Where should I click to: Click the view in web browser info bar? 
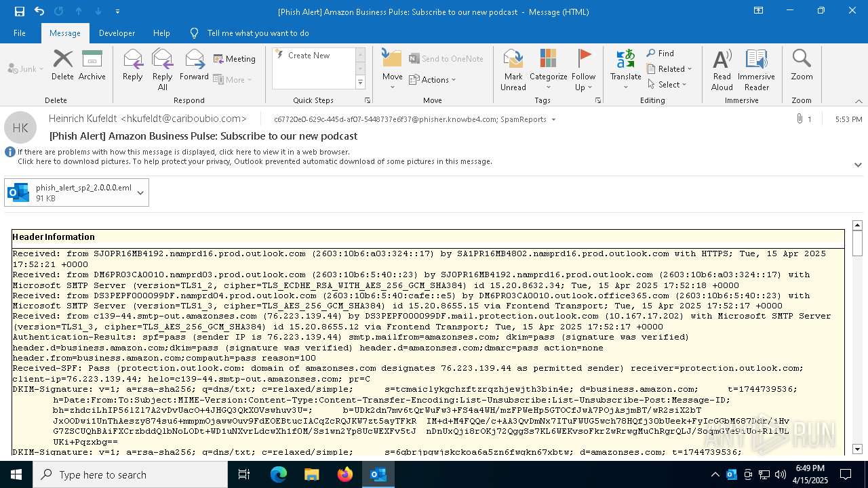[184, 152]
